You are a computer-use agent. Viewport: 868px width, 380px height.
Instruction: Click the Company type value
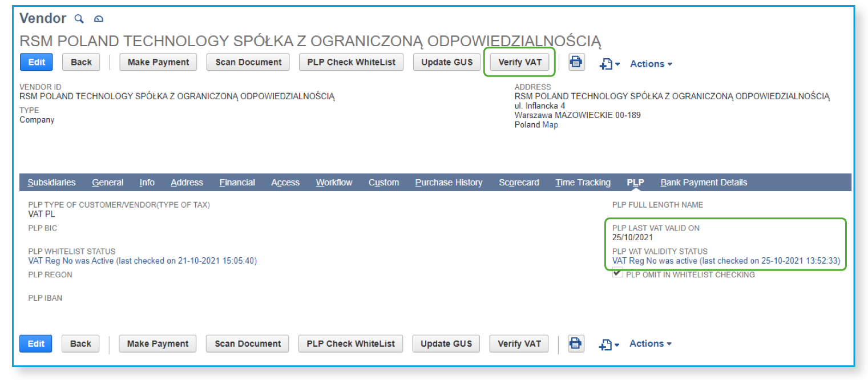pyautogui.click(x=37, y=120)
